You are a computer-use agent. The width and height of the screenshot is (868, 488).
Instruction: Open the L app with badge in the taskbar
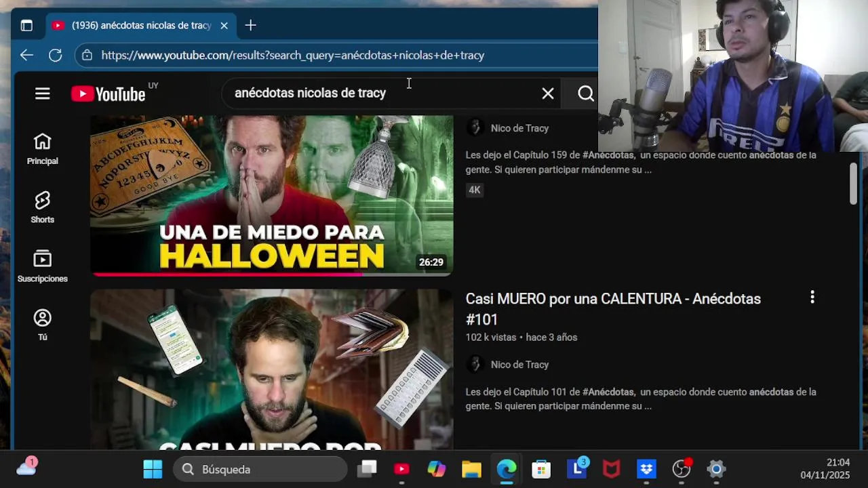[577, 469]
